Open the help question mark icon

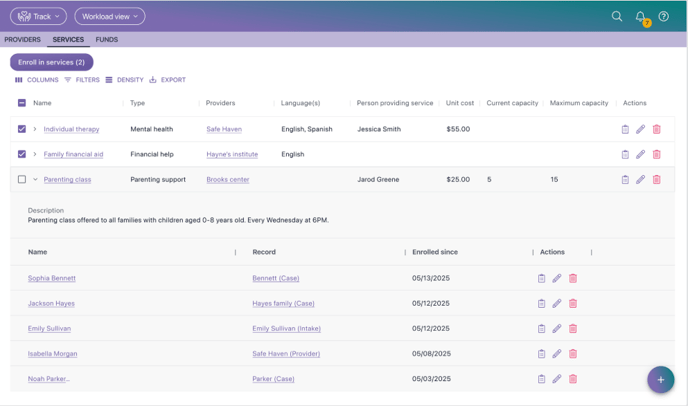pyautogui.click(x=664, y=16)
